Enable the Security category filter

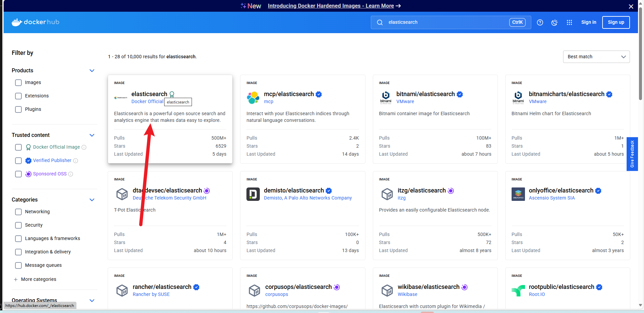tap(18, 225)
